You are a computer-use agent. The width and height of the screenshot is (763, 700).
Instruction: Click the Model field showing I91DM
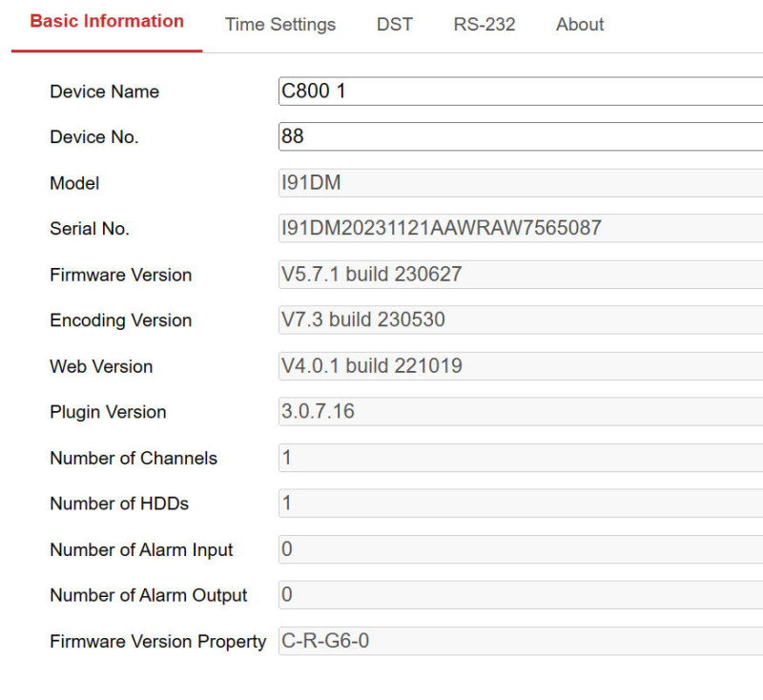pyautogui.click(x=521, y=183)
